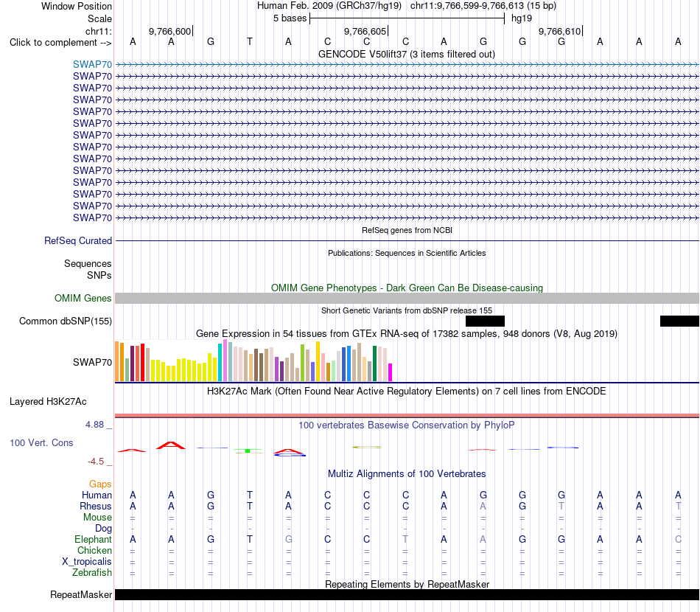Click the green mark in the PhyloP conservation track
The height and width of the screenshot is (612, 700).
(248, 451)
